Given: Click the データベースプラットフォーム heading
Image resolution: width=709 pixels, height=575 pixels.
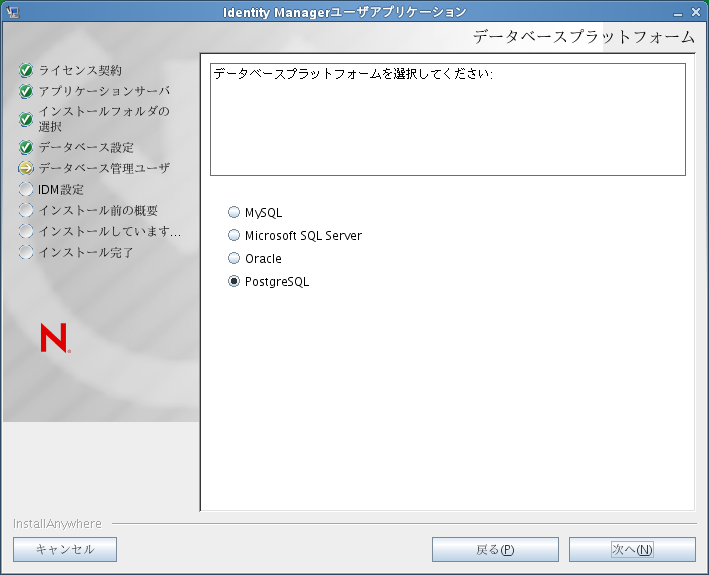Looking at the screenshot, I should (x=584, y=37).
